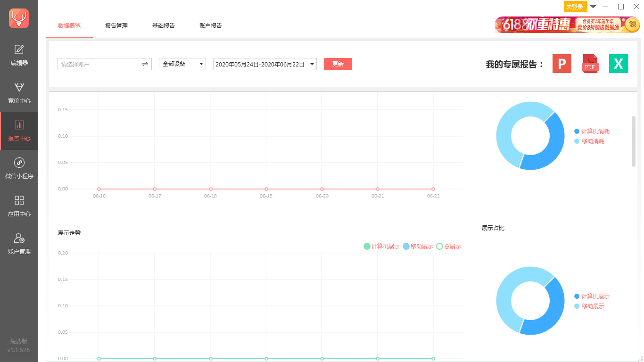
Task: Click the 未登录 login button
Action: [x=575, y=7]
